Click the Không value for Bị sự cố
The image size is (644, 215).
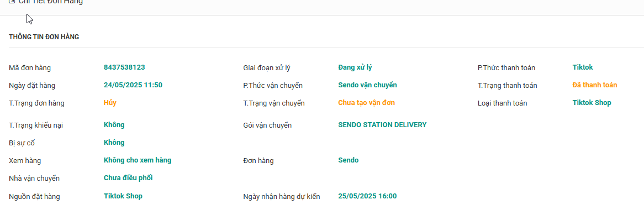(114, 143)
